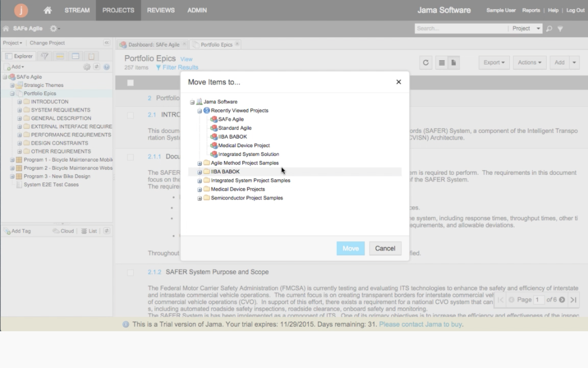Screen dimensions: 588x368
Task: Go to the next page arrow
Action: point(562,300)
